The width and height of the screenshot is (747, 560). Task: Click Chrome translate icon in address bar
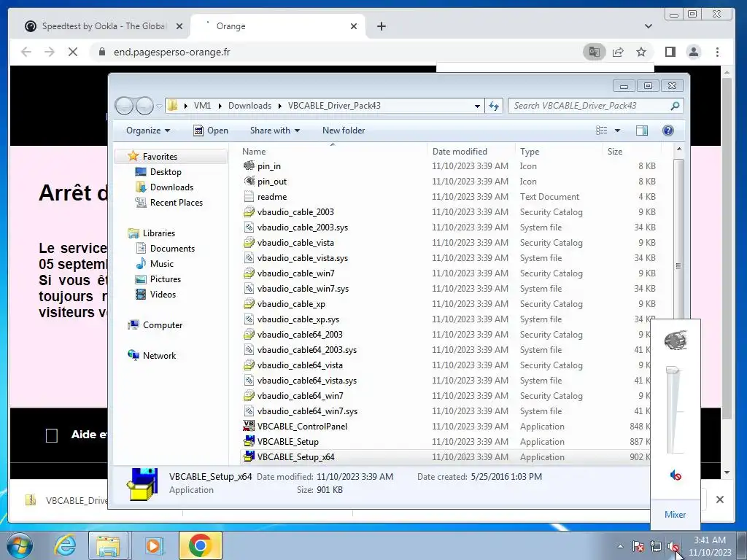pyautogui.click(x=594, y=52)
